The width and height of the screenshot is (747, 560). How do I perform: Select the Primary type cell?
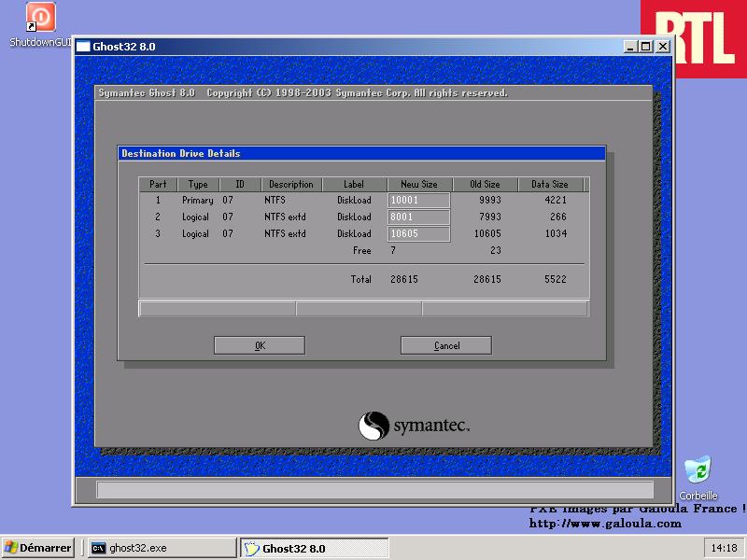click(198, 200)
